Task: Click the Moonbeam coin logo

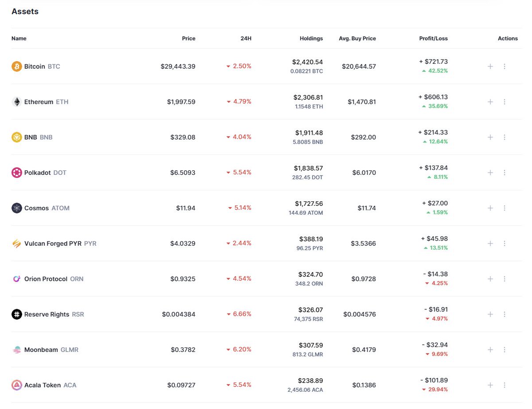Action: click(16, 350)
